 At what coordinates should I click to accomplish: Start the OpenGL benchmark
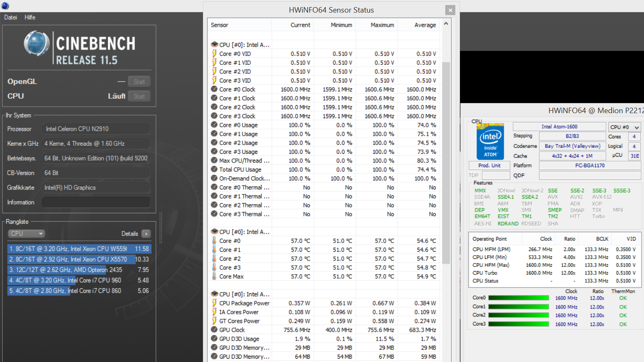(x=139, y=82)
